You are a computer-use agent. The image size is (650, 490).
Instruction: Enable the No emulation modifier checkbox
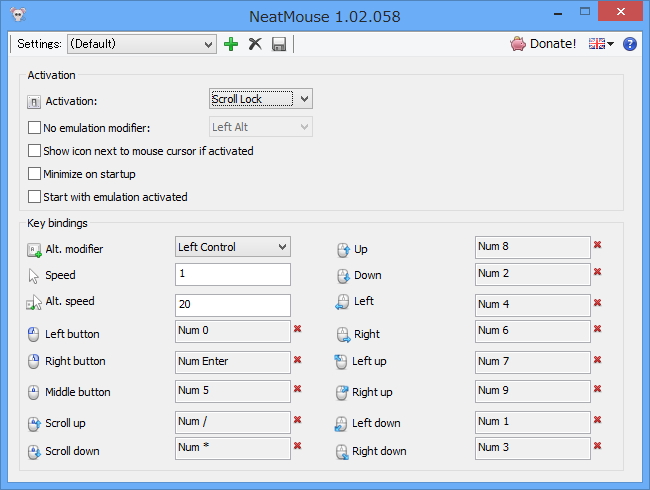(x=34, y=128)
